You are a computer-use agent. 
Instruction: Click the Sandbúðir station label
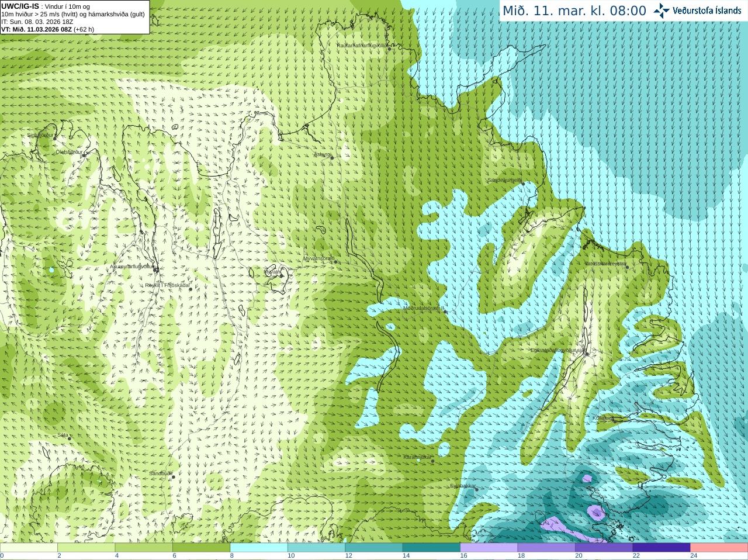[x=160, y=473]
